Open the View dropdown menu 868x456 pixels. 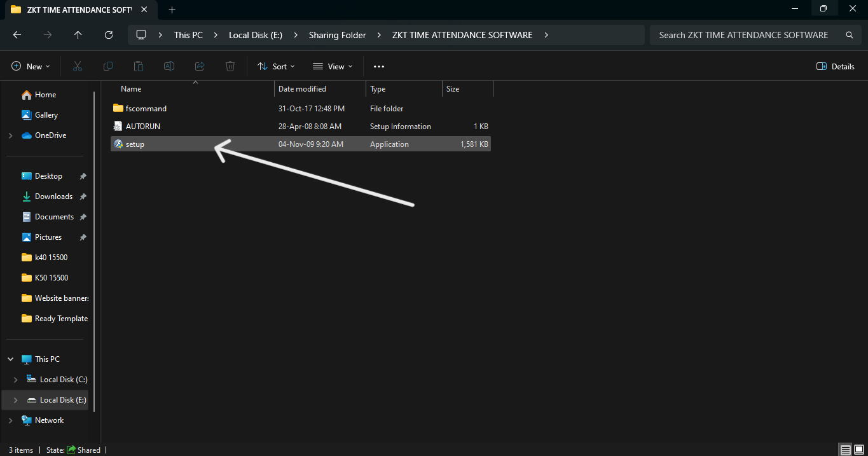[333, 66]
